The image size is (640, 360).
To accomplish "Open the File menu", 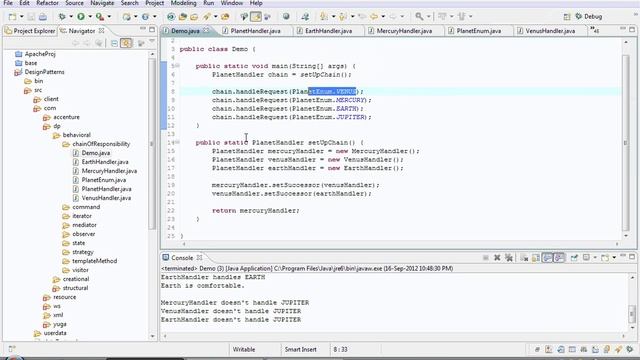I will coord(8,3).
